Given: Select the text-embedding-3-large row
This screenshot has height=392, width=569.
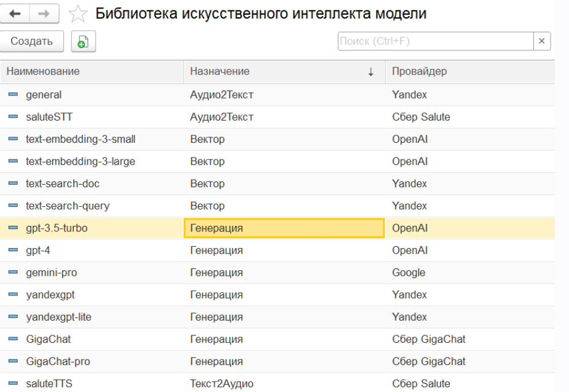Looking at the screenshot, I should 81,161.
